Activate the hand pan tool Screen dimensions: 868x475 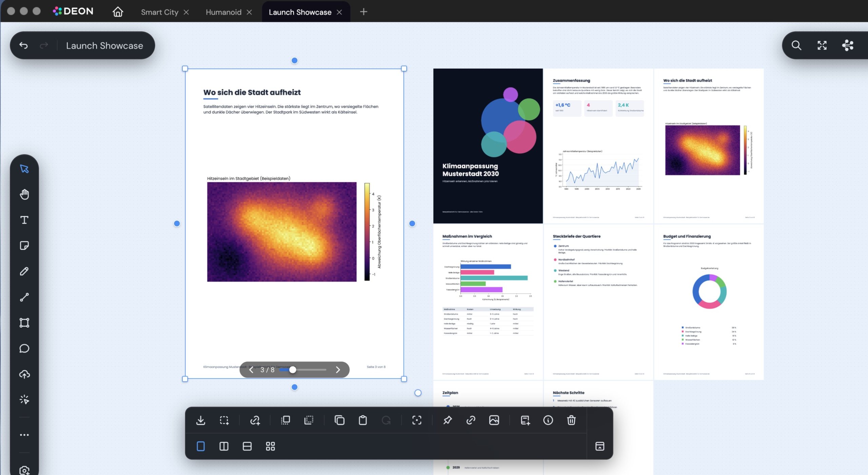point(24,194)
